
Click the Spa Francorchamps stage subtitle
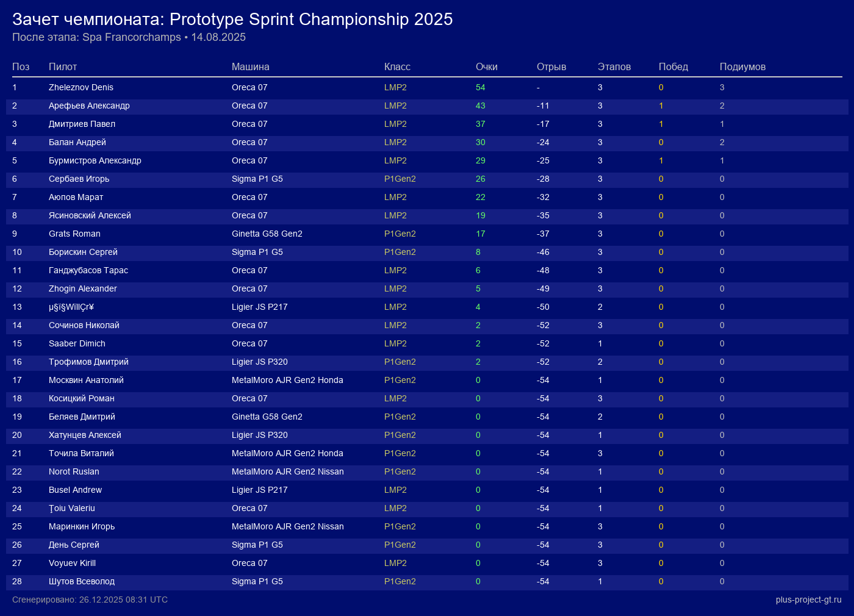pos(129,37)
